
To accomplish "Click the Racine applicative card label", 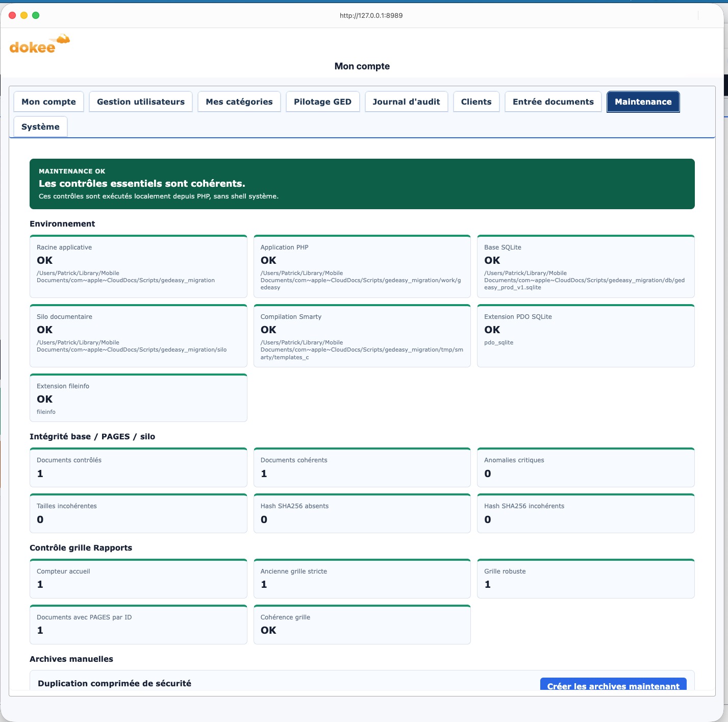I will click(x=64, y=247).
